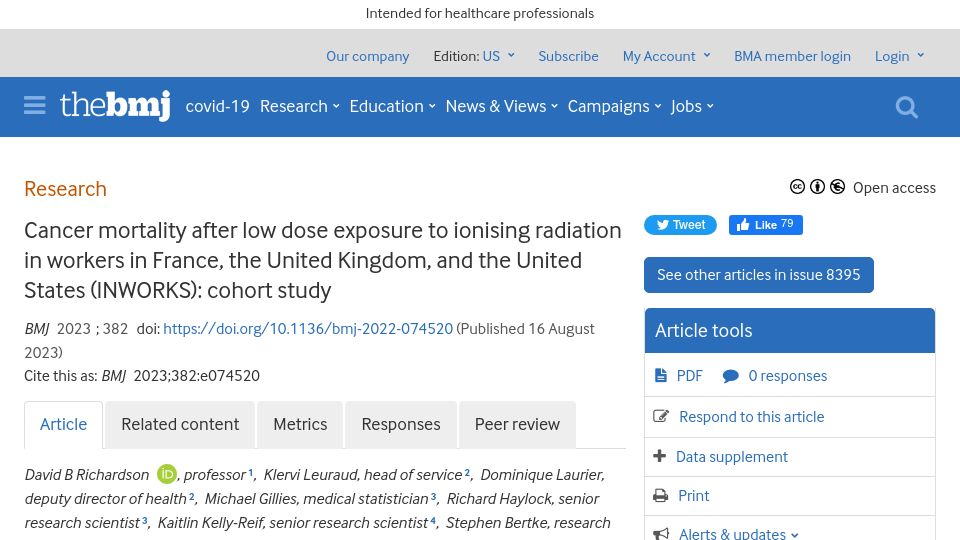Switch to the Responses tab
Image resolution: width=960 pixels, height=540 pixels.
coord(401,424)
